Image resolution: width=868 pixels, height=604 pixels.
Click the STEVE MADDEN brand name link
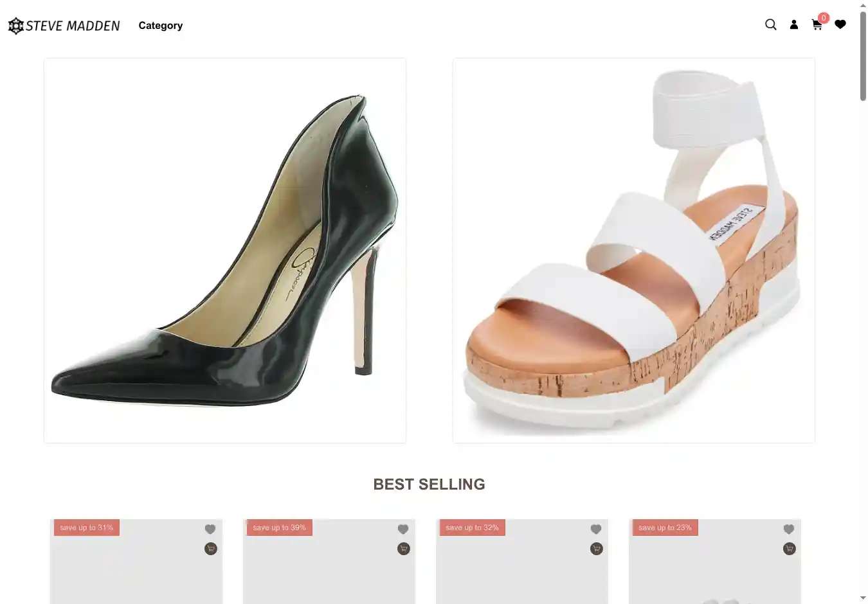[73, 26]
